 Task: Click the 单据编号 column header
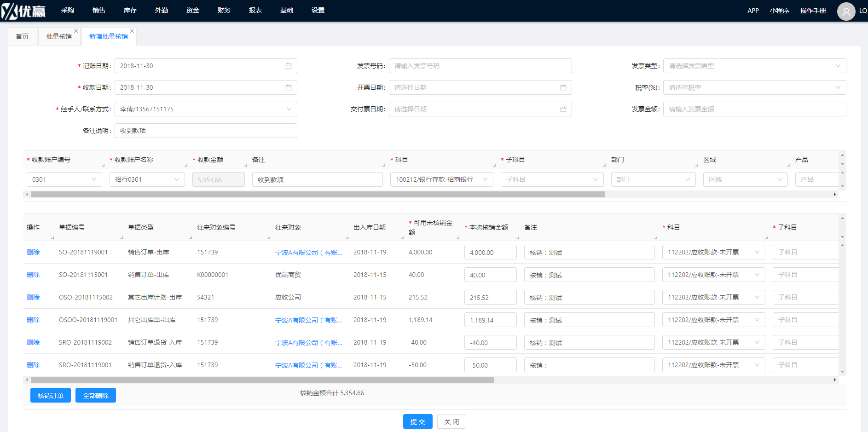point(72,227)
